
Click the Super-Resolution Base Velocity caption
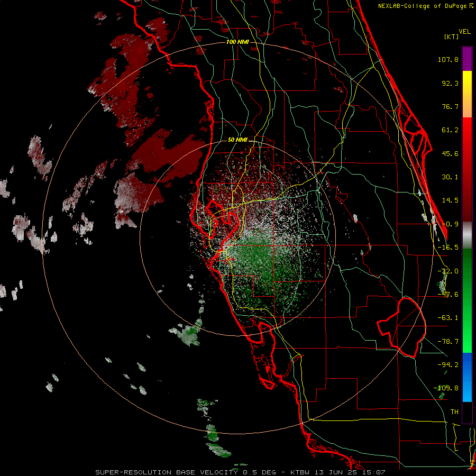[241, 472]
